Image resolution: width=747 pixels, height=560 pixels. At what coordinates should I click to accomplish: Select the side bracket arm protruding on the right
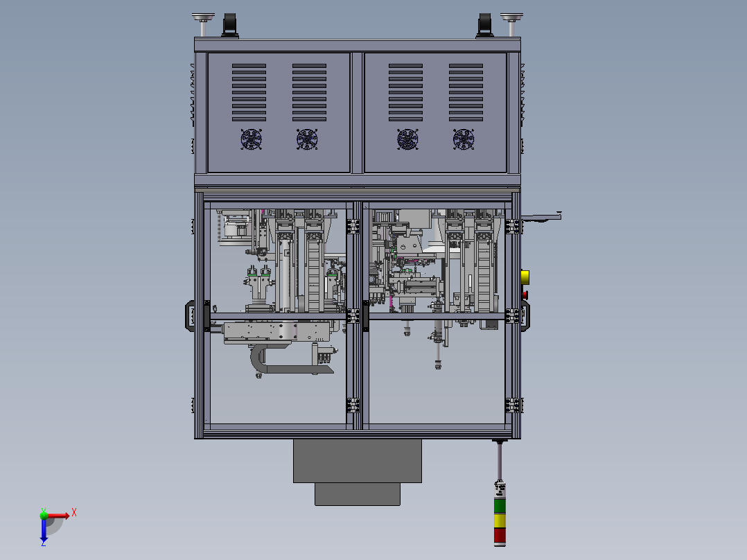(542, 217)
